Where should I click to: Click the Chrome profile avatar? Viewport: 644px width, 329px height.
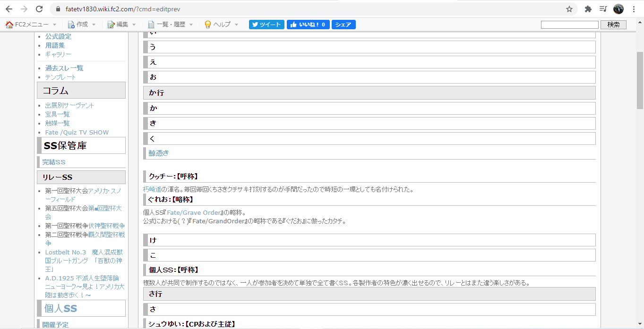(x=618, y=9)
